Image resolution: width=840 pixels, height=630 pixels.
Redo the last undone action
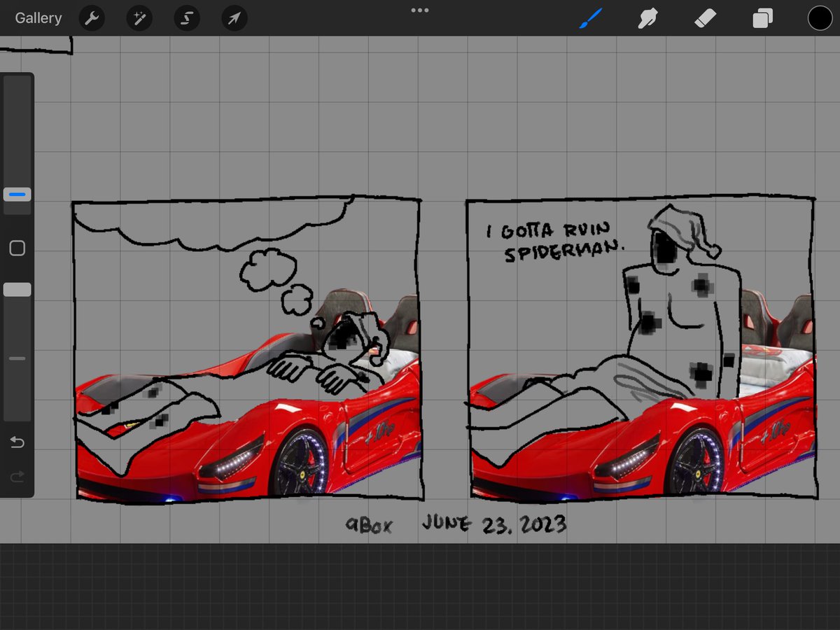tap(17, 477)
